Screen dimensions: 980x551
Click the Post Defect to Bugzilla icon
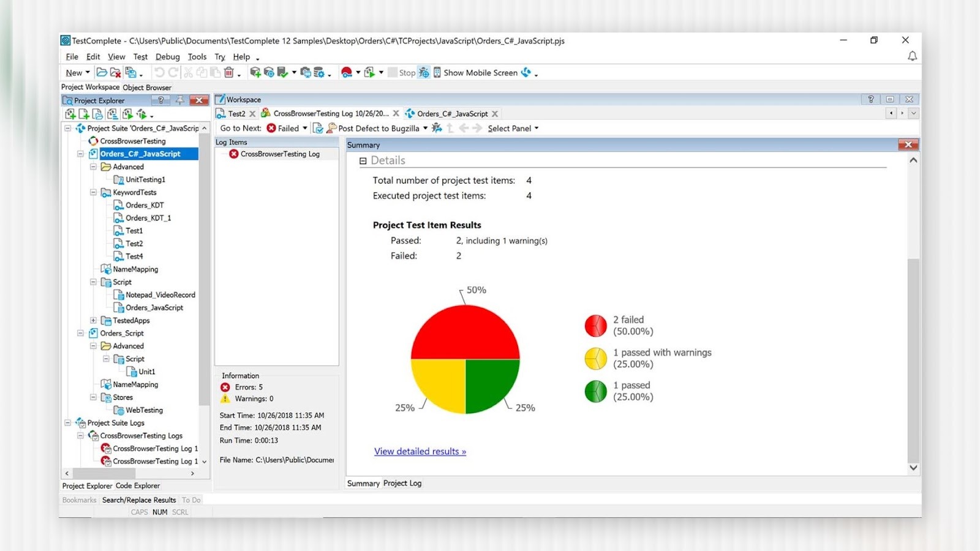(x=331, y=128)
